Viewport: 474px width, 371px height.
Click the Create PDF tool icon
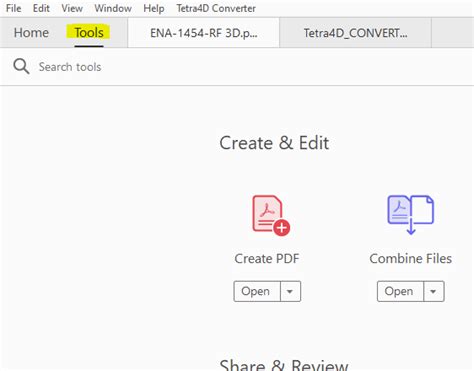pyautogui.click(x=271, y=215)
